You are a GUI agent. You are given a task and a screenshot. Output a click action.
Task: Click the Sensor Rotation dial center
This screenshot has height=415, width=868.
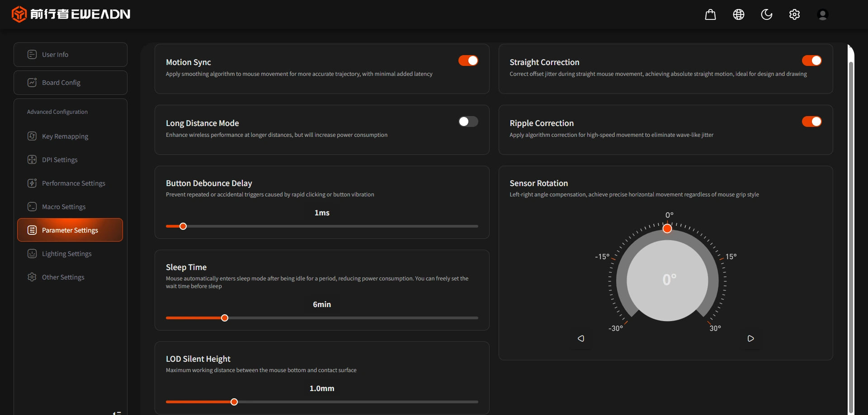pos(668,280)
